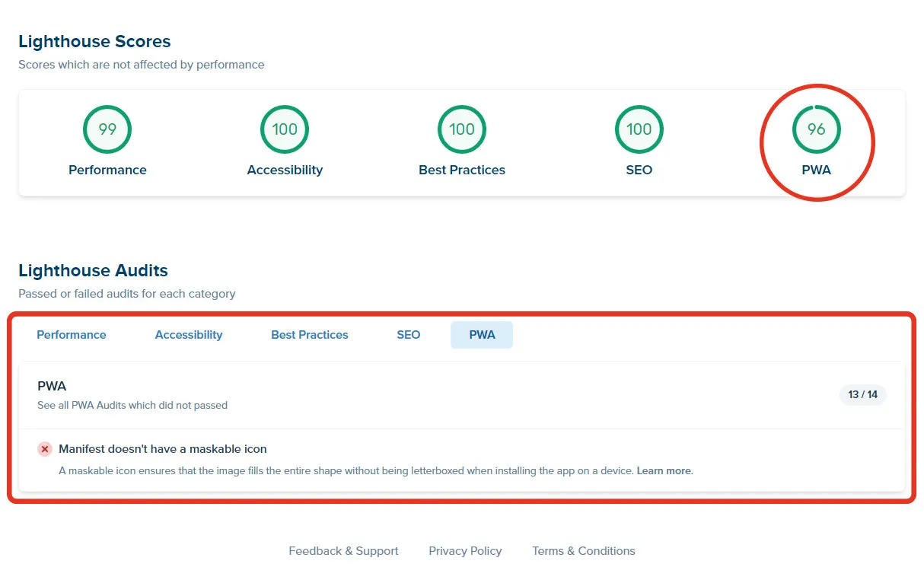Image resolution: width=924 pixels, height=580 pixels.
Task: Open the Learn more link for maskable icon
Action: [664, 471]
